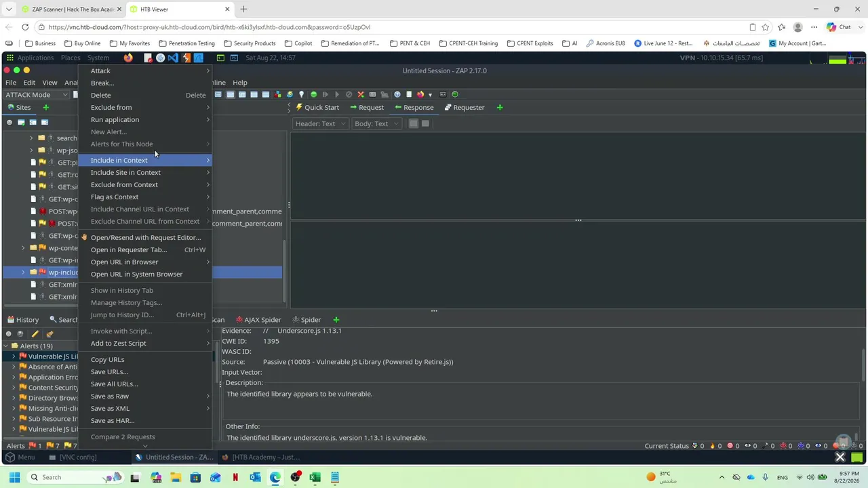Click the colored blocks add-ons icon

pyautogui.click(x=278, y=94)
